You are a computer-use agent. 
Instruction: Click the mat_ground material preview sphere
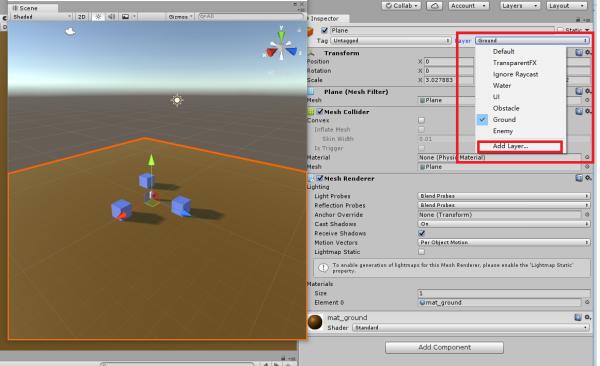pyautogui.click(x=315, y=322)
